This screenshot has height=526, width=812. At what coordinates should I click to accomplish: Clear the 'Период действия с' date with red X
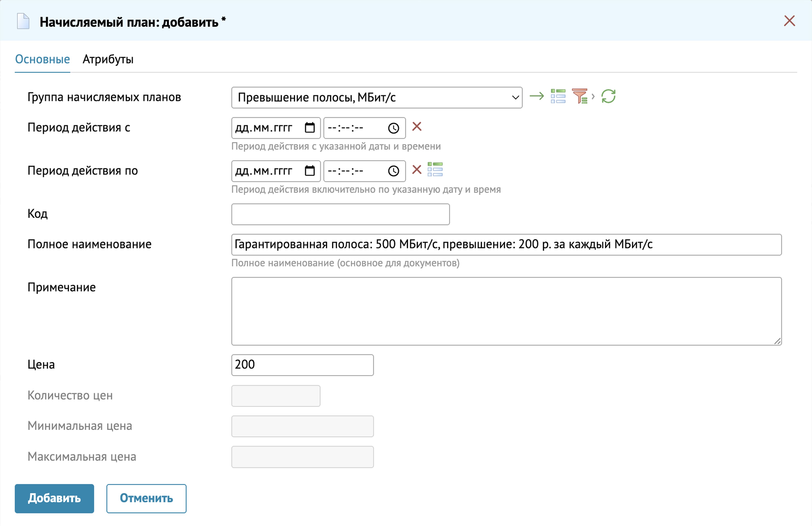click(416, 127)
